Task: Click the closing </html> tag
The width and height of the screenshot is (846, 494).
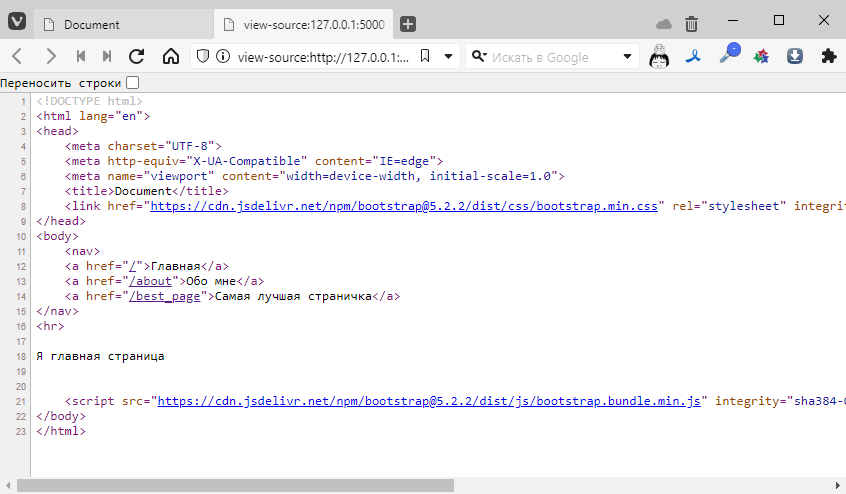Action: [x=61, y=431]
